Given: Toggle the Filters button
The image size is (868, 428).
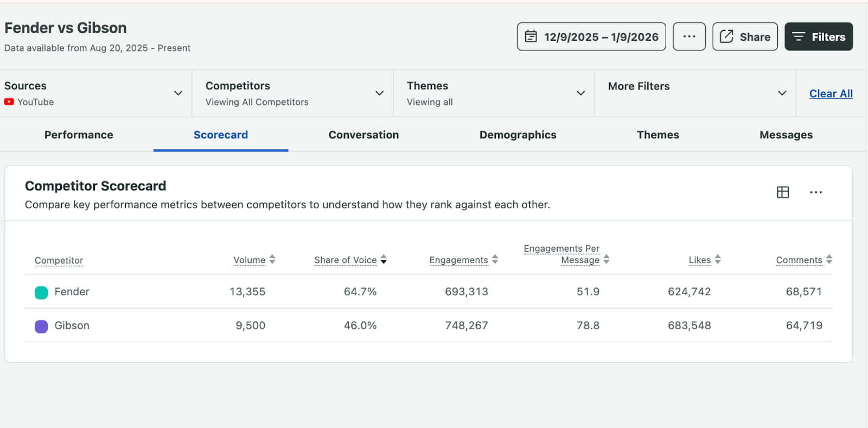Looking at the screenshot, I should point(819,36).
